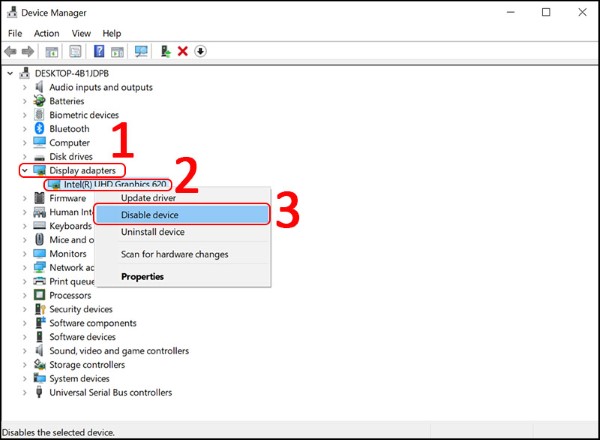Expand the Universal Serial Bus controllers node

24,393
